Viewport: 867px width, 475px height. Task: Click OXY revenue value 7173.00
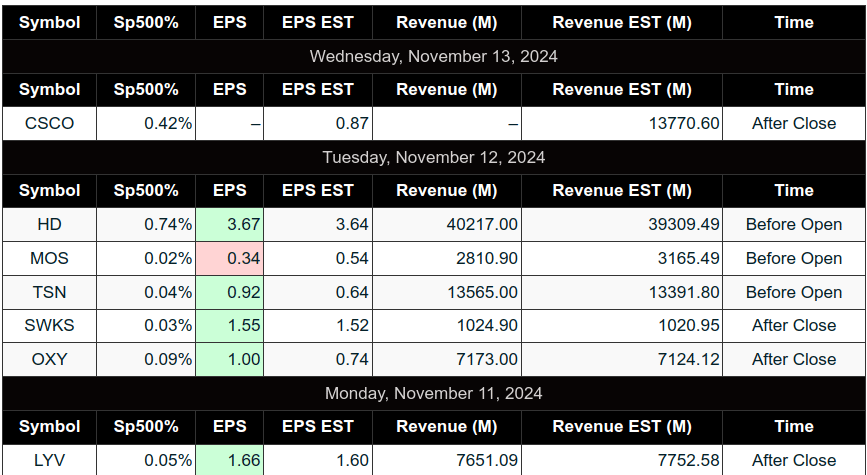point(487,359)
